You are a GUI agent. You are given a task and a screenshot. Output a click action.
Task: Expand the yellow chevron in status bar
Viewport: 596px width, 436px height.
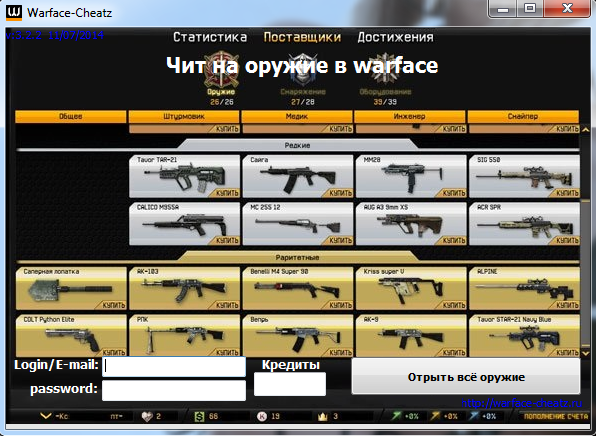tap(46, 416)
